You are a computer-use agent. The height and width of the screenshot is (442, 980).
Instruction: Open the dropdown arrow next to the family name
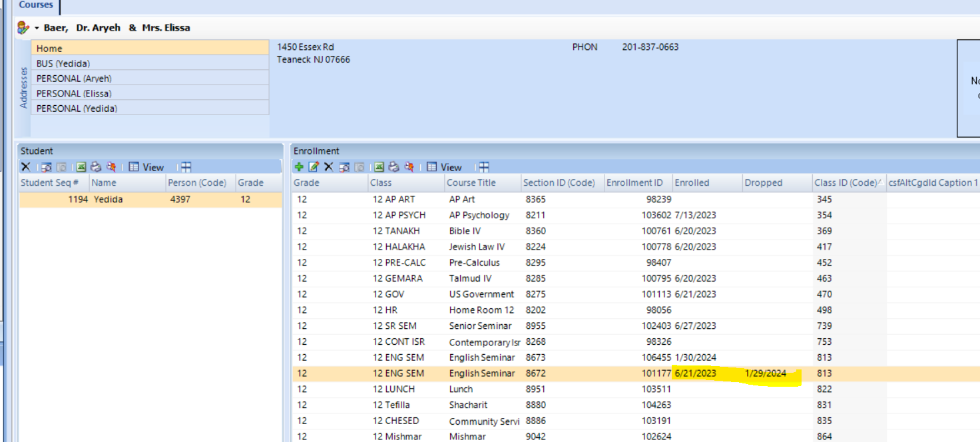pyautogui.click(x=37, y=28)
